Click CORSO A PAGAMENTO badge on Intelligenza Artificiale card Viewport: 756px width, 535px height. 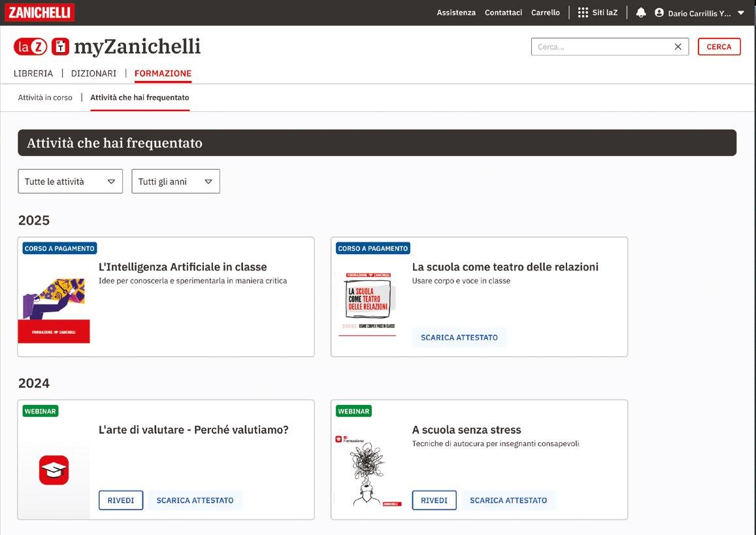click(x=59, y=248)
